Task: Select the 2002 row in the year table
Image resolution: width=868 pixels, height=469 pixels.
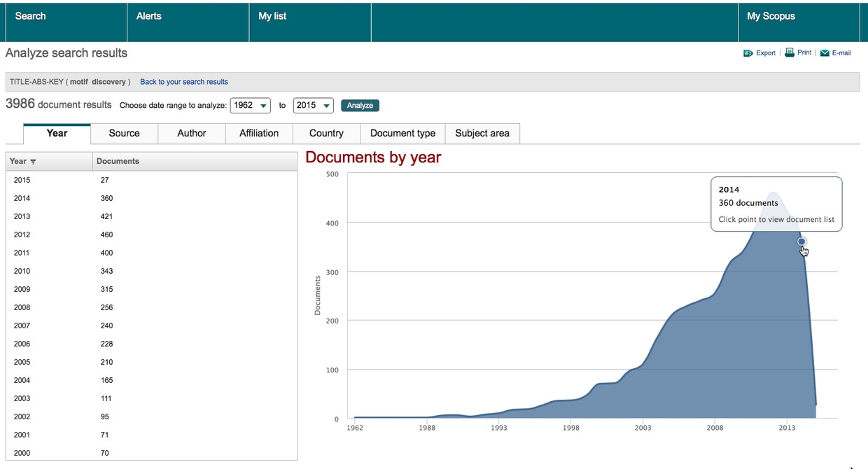Action: tap(152, 416)
